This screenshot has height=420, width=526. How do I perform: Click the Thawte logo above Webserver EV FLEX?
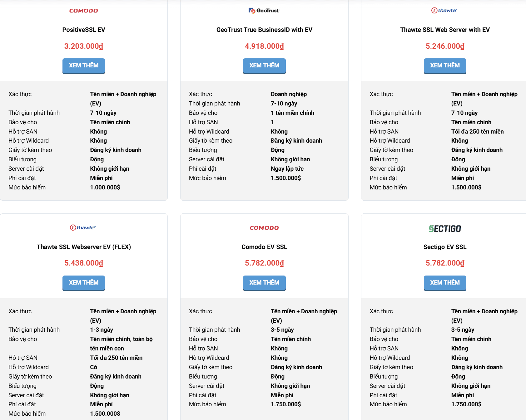point(83,227)
